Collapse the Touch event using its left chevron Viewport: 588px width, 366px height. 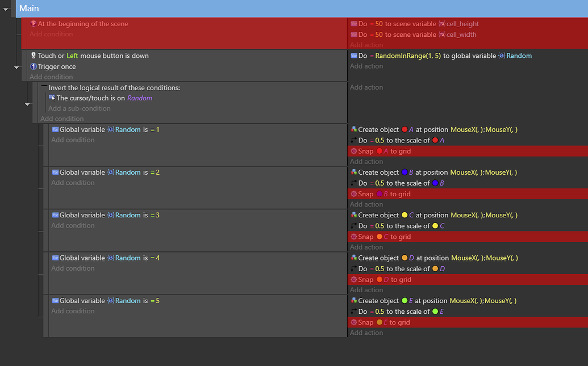pyautogui.click(x=16, y=66)
